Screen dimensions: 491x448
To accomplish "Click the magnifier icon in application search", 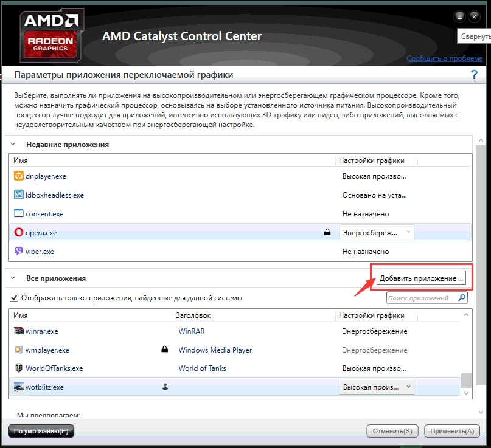I will [x=462, y=298].
